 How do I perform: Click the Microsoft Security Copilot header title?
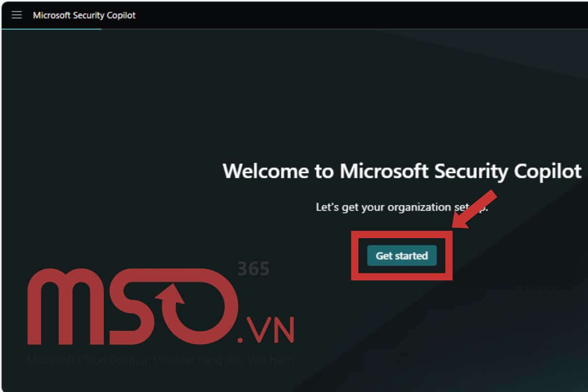(x=84, y=15)
